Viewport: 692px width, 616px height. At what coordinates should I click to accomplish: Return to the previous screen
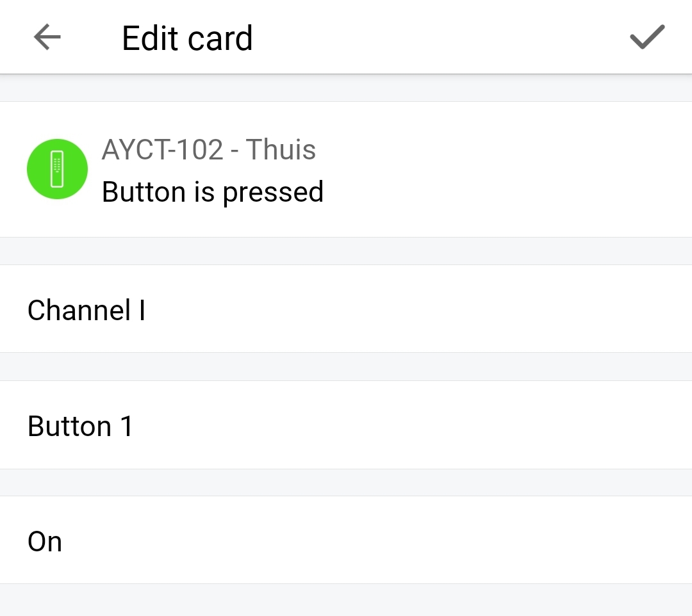[47, 38]
